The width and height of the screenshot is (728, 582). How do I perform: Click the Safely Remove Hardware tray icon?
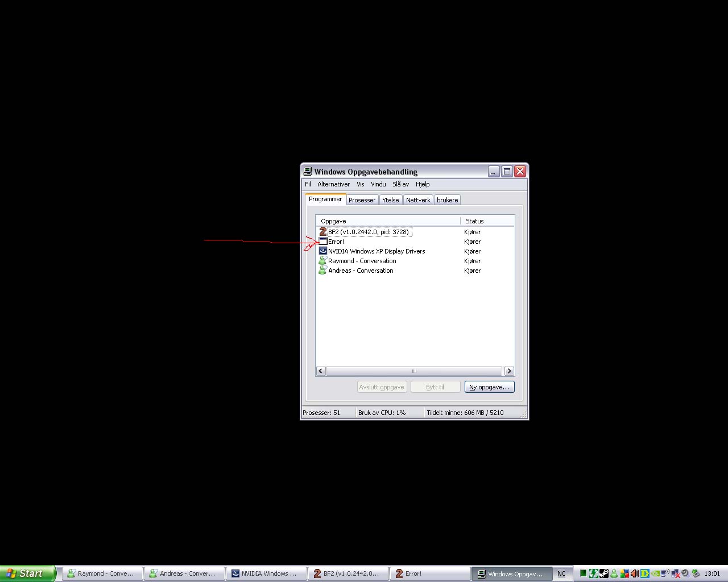point(696,573)
